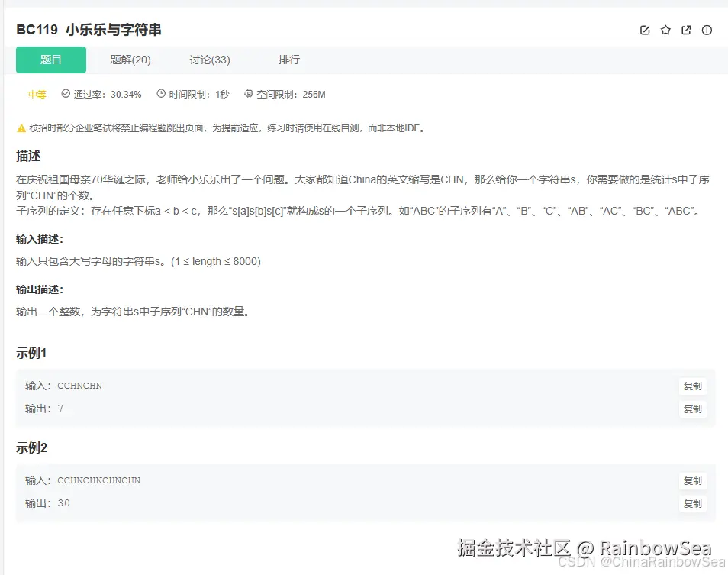Copy the input of 示例1

tap(692, 386)
